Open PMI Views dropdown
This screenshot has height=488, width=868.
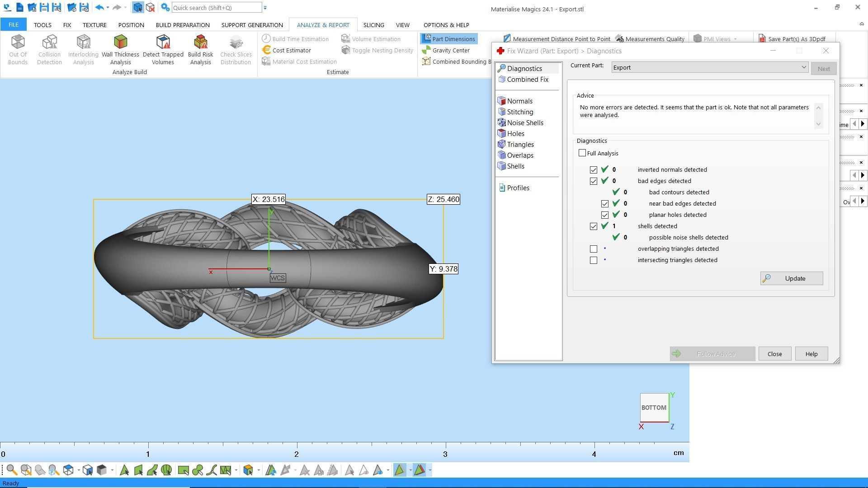tap(716, 39)
